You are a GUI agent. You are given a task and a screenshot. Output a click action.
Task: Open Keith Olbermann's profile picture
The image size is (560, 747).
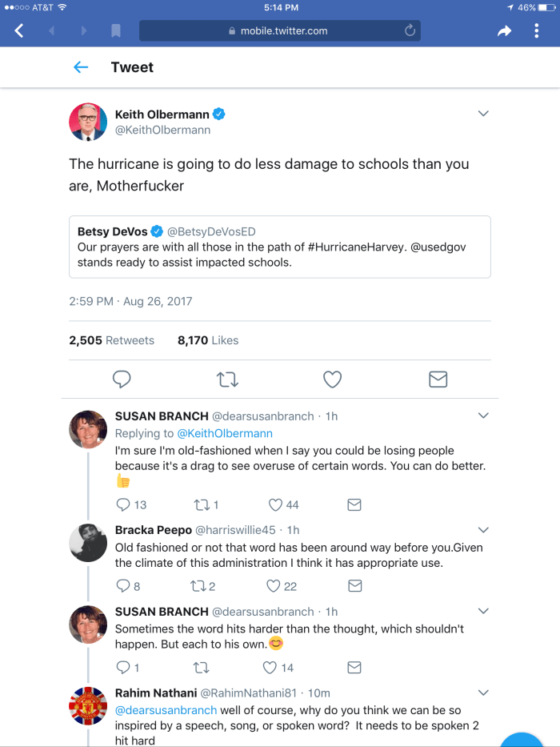pyautogui.click(x=88, y=122)
